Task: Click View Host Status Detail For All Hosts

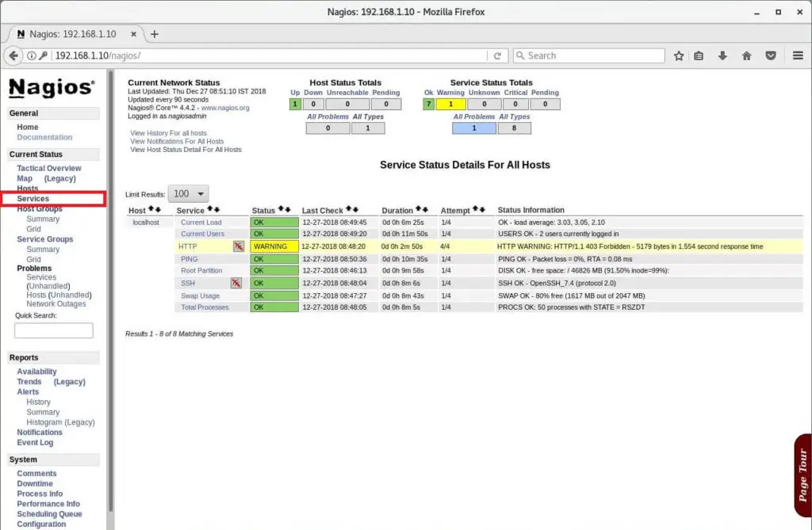Action: [x=186, y=150]
